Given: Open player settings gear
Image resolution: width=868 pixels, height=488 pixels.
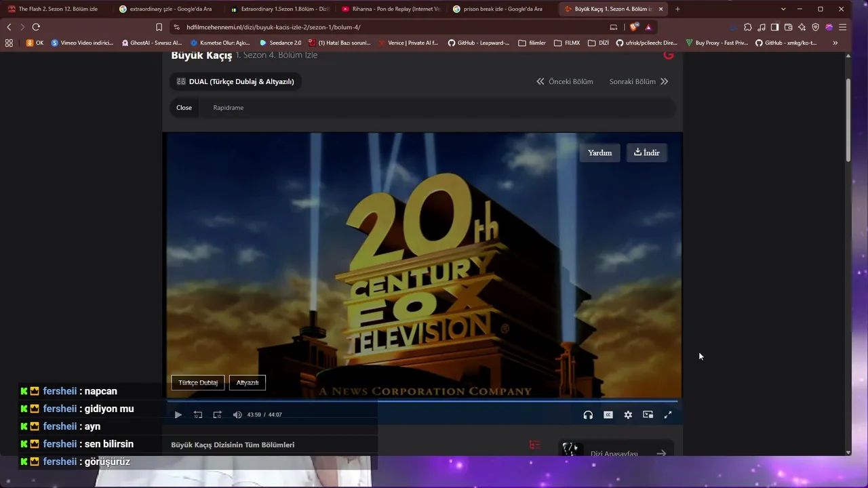Looking at the screenshot, I should (x=628, y=415).
